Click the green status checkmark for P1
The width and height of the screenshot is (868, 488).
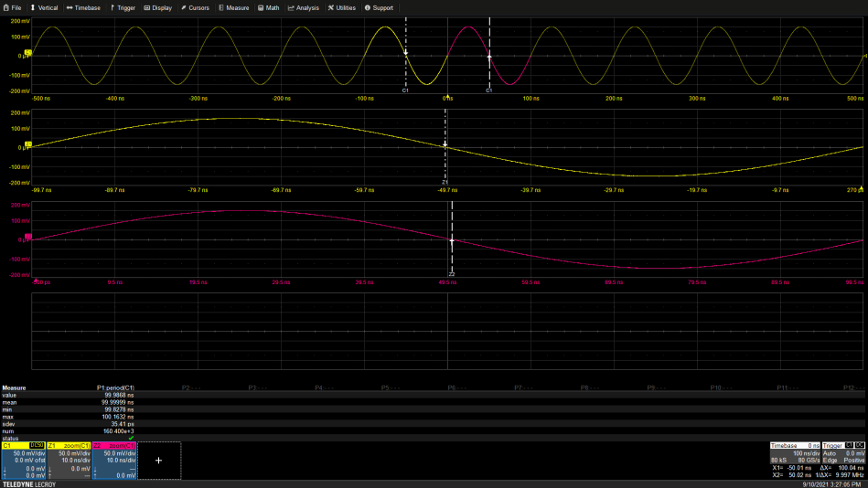tap(131, 439)
